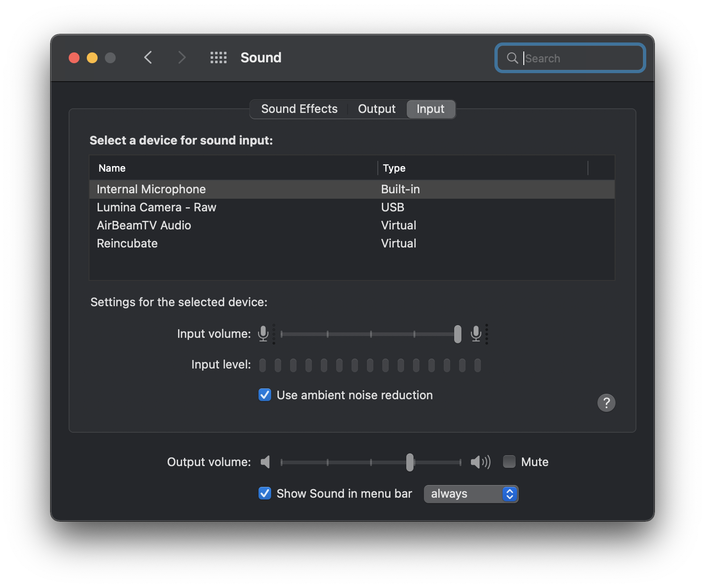Toggle Use ambient noise reduction checkbox

pyautogui.click(x=265, y=395)
